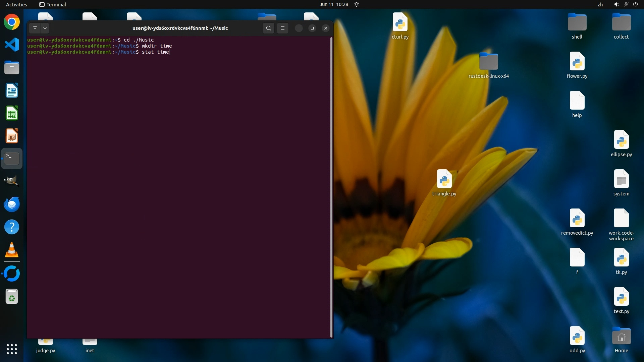Open the terminal hamburger menu
The image size is (644, 362).
[x=283, y=28]
